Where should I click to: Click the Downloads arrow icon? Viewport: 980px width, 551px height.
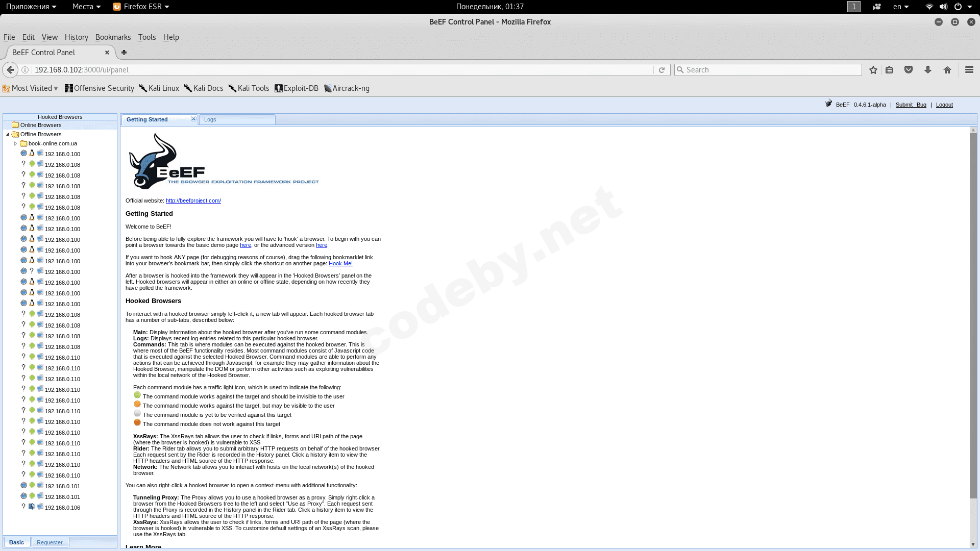click(x=928, y=70)
